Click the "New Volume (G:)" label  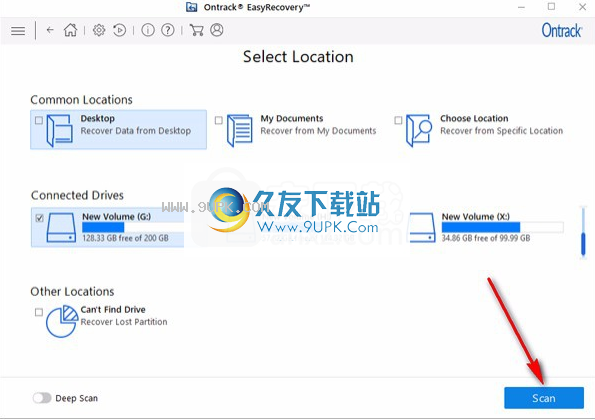[116, 217]
